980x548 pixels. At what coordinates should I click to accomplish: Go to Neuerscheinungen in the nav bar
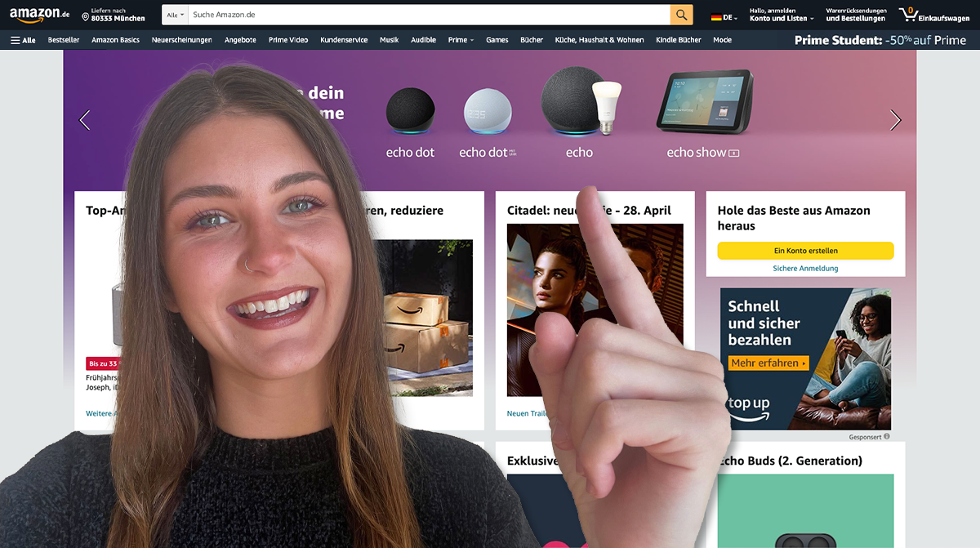(181, 40)
